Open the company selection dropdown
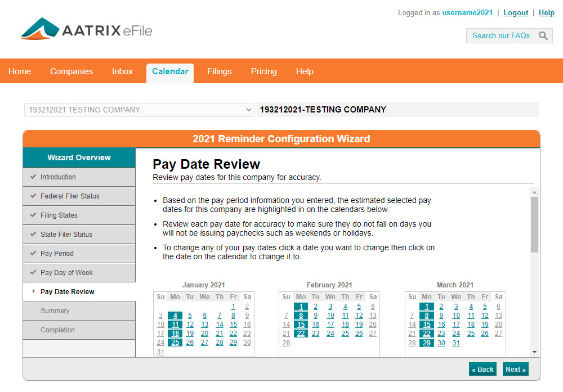 pyautogui.click(x=139, y=110)
